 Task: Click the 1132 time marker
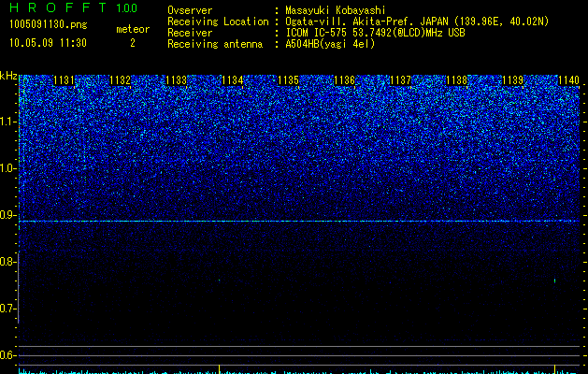120,80
